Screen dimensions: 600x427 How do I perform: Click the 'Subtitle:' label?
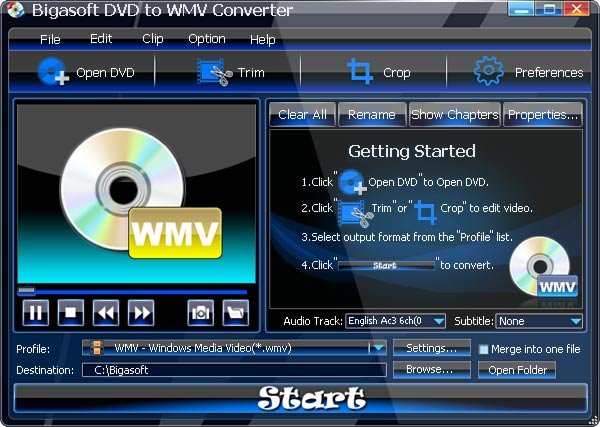[x=474, y=321]
